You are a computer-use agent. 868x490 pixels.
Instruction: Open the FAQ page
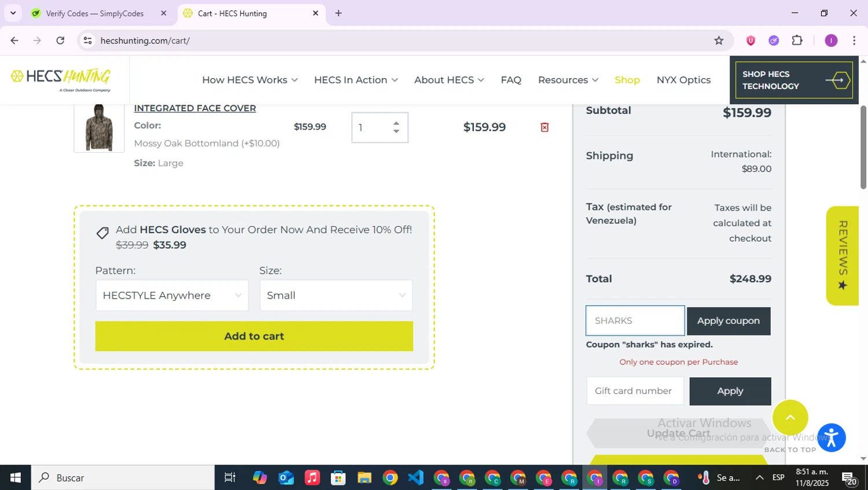tap(511, 80)
